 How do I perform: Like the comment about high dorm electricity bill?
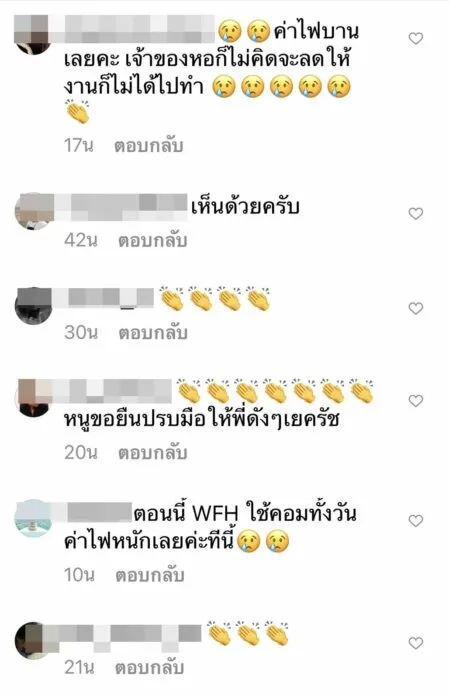point(416,39)
